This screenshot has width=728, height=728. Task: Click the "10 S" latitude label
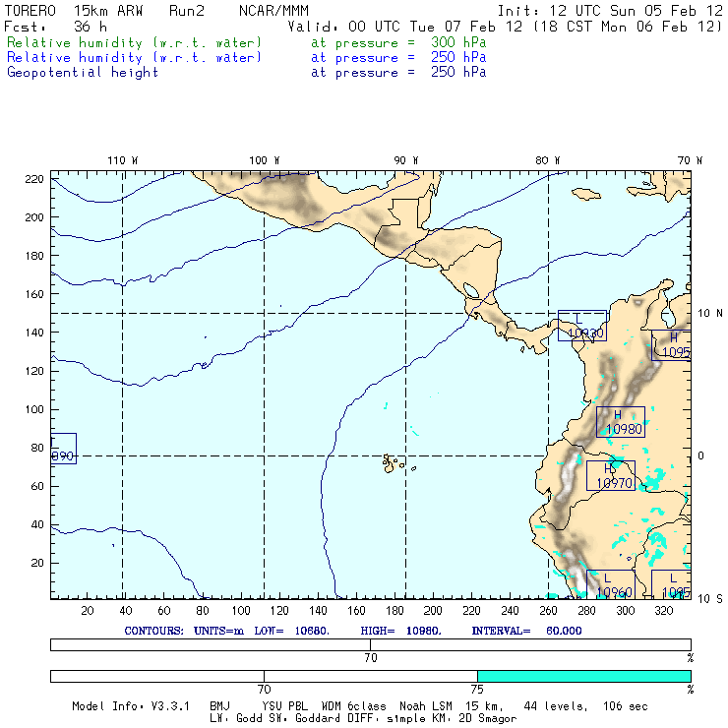tap(710, 599)
